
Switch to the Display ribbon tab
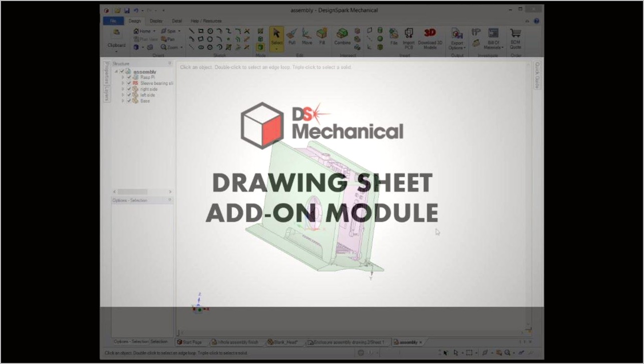tap(156, 21)
